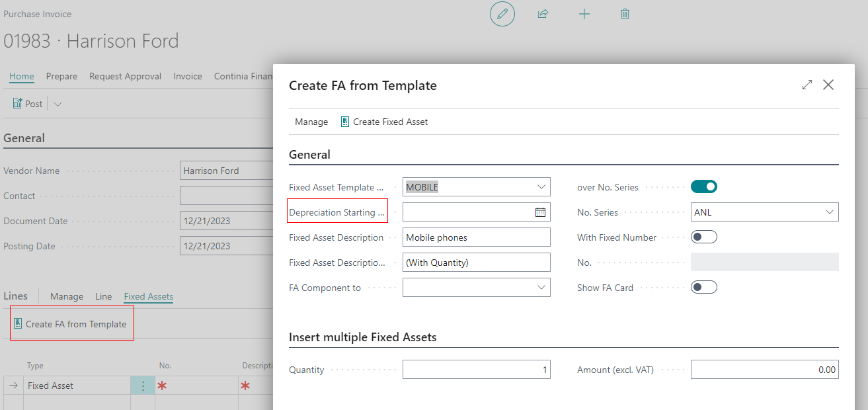
Task: Open the edit pencil icon
Action: tap(502, 13)
